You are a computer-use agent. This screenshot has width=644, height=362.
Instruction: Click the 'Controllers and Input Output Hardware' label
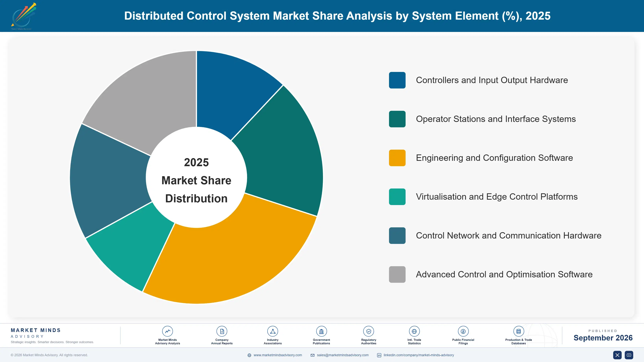click(492, 80)
